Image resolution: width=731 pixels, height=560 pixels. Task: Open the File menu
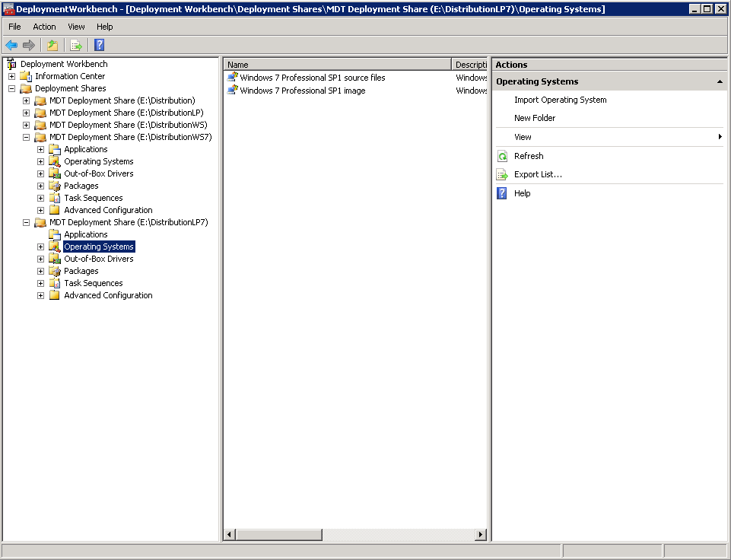14,27
